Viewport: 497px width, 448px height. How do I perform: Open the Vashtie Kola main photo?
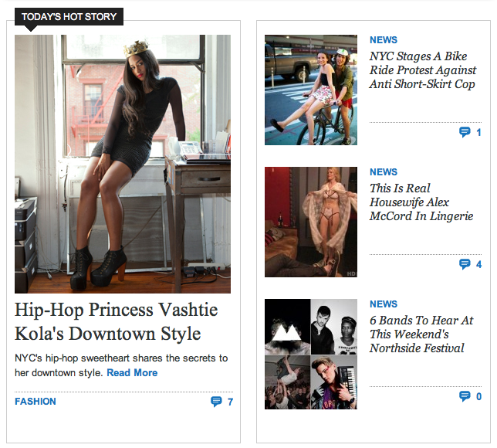click(123, 164)
